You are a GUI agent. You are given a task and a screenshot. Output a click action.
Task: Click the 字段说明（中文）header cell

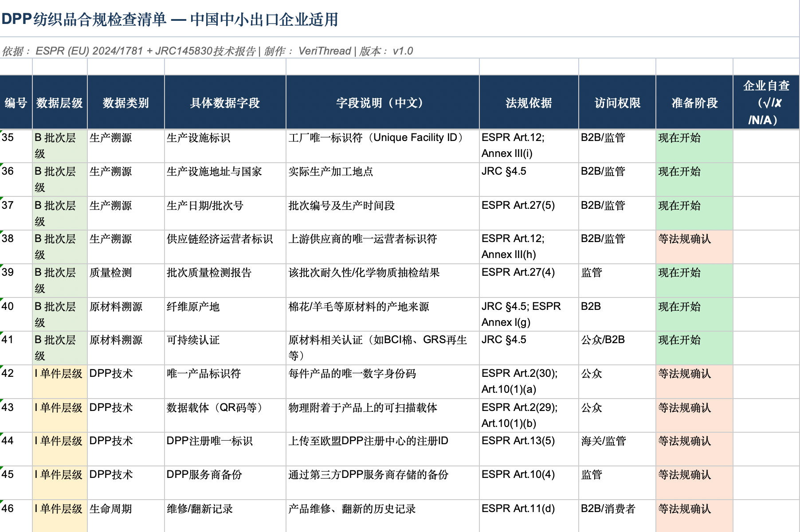(x=383, y=102)
